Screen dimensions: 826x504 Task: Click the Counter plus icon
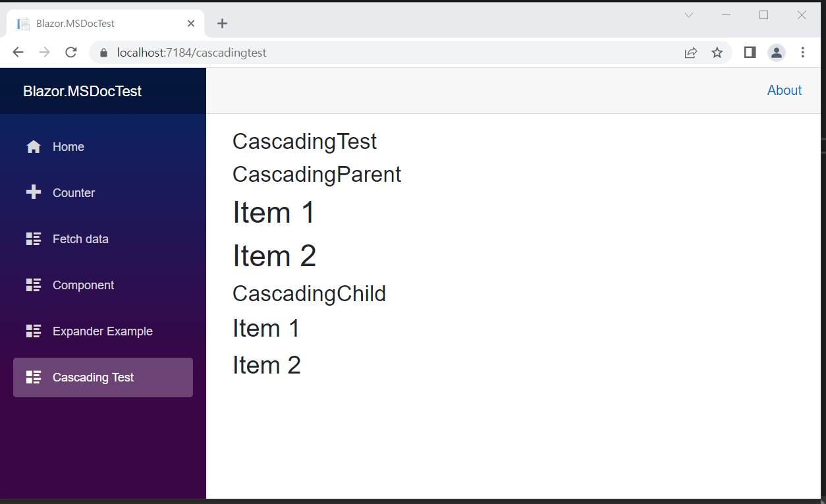(x=34, y=192)
